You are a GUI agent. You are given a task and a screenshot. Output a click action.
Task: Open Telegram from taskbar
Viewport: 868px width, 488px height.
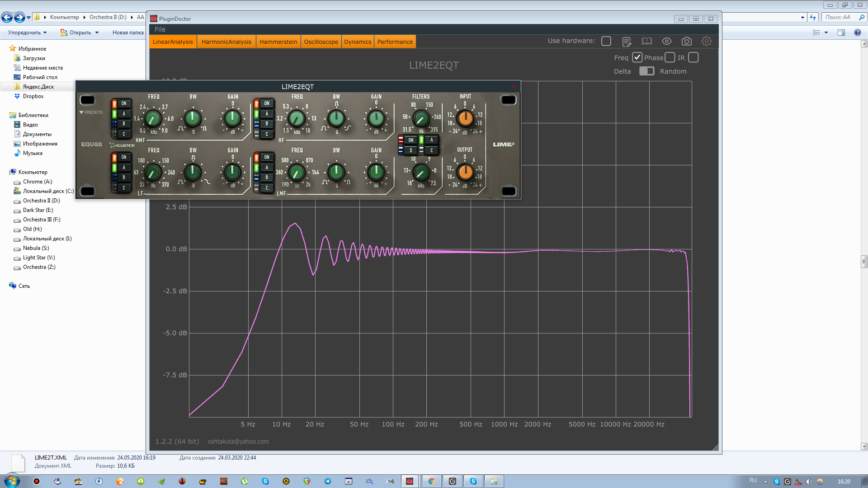click(328, 481)
